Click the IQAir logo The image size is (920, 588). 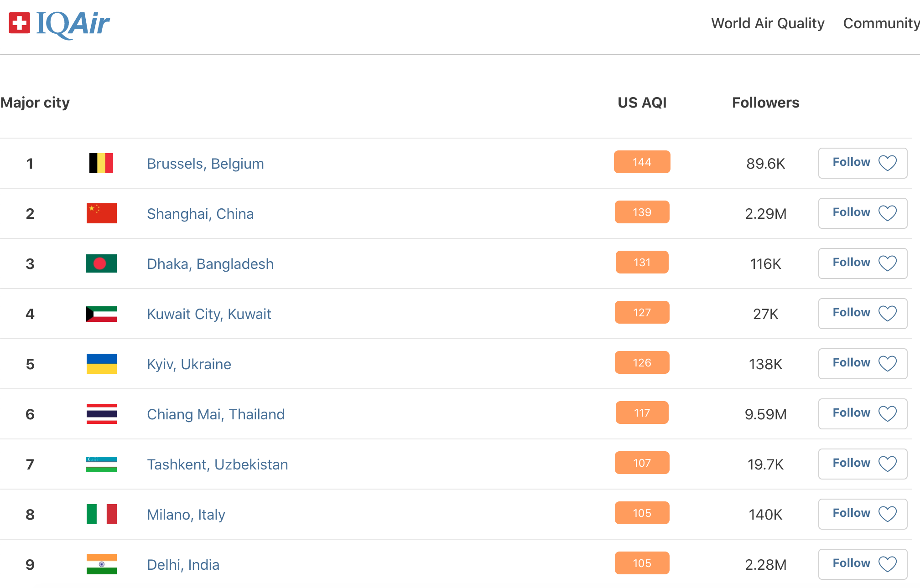tap(59, 24)
